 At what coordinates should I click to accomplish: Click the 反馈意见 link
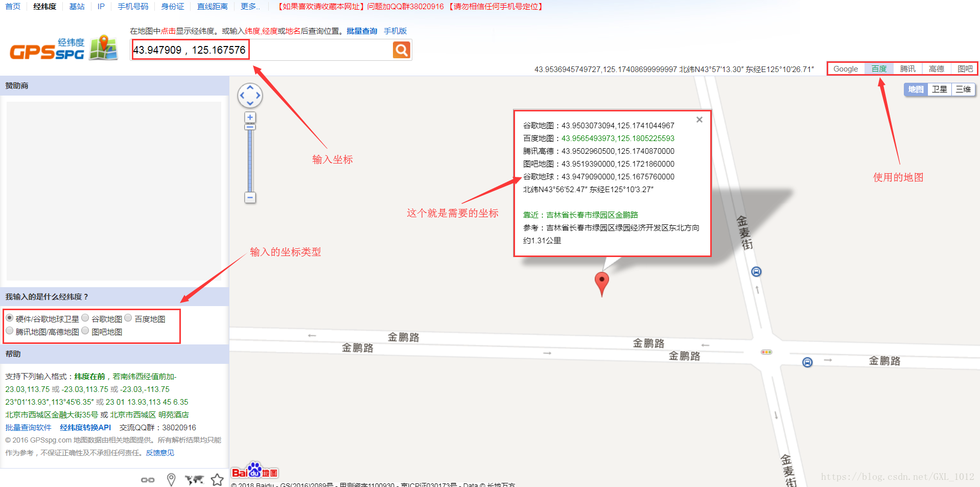pos(160,453)
